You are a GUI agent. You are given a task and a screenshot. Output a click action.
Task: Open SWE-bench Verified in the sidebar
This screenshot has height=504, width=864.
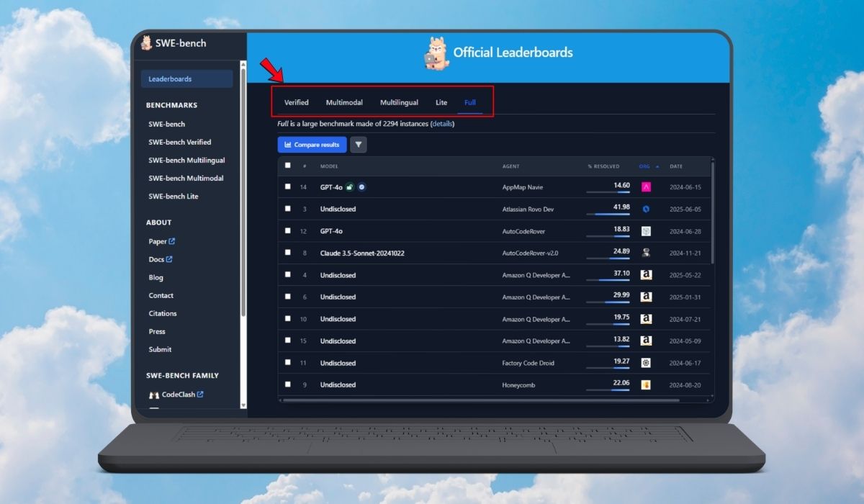[180, 142]
